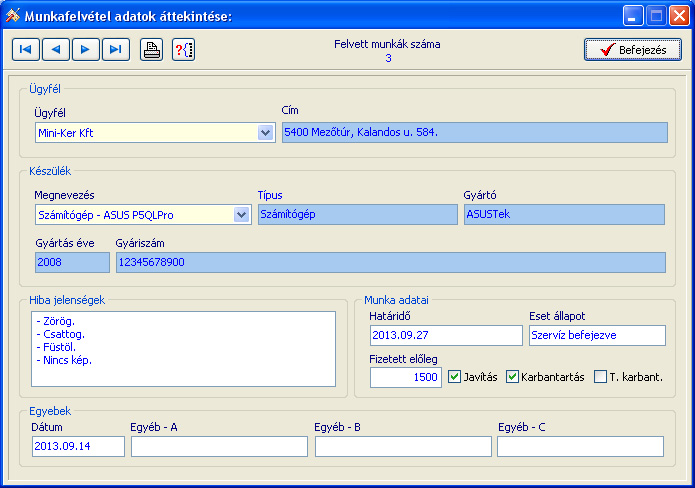The height and width of the screenshot is (488, 695).
Task: Toggle the Javítás checkbox
Action: pos(454,377)
